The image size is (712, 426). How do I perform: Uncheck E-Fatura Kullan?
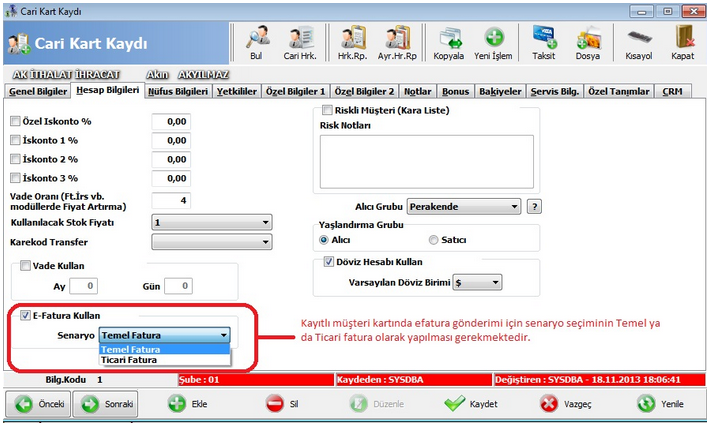click(25, 315)
